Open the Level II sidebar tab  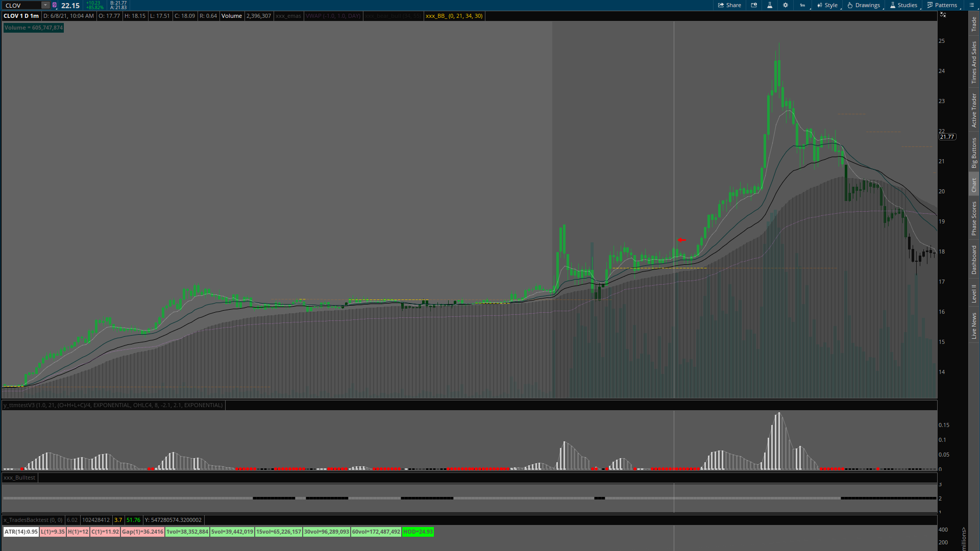coord(974,294)
